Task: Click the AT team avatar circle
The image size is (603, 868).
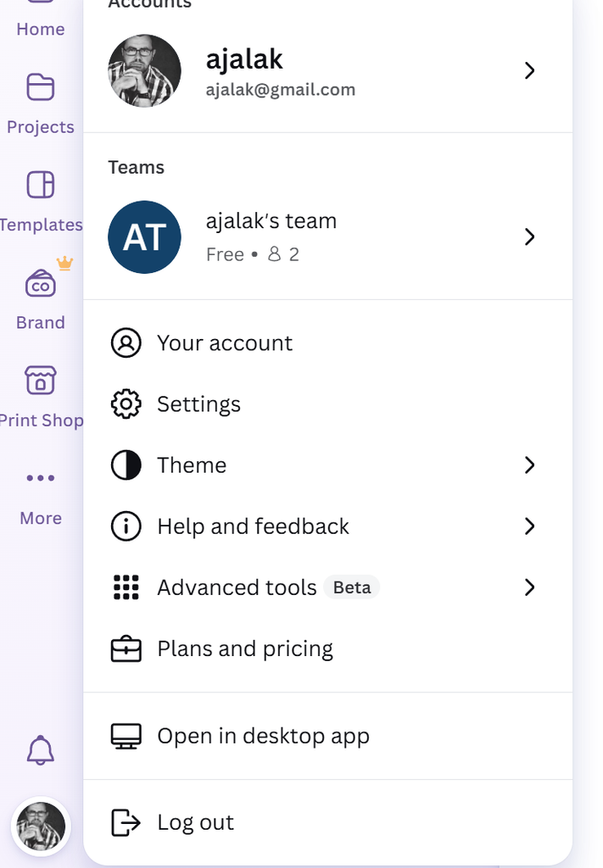Action: [144, 237]
